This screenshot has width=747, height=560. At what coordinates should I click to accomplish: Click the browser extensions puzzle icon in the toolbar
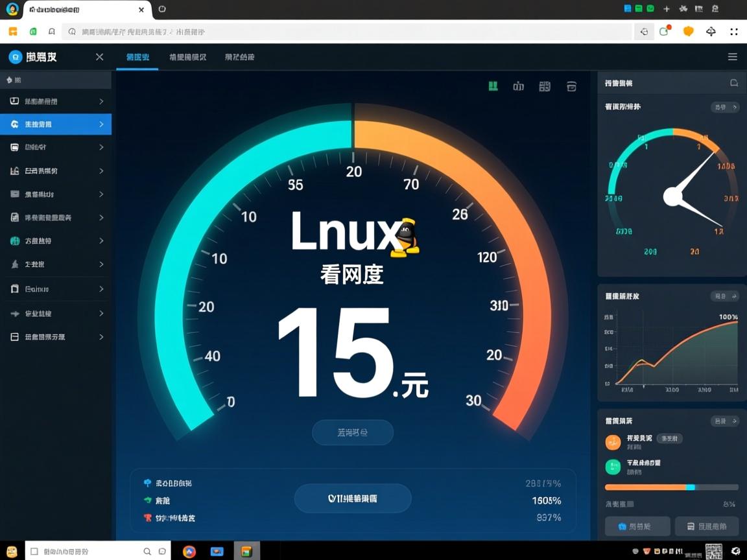pos(711,31)
